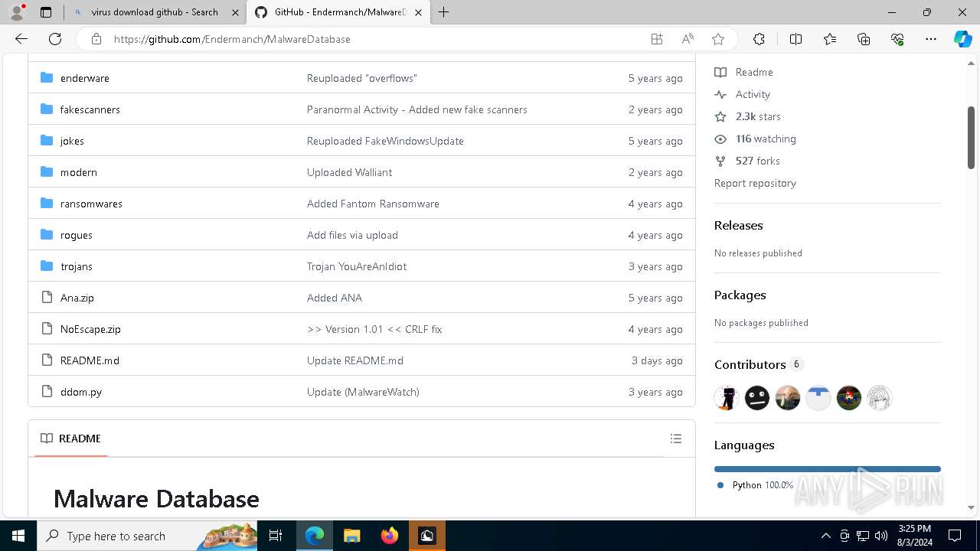Switch to the virus download github search tab
Image resolution: width=980 pixels, height=551 pixels.
[x=154, y=12]
